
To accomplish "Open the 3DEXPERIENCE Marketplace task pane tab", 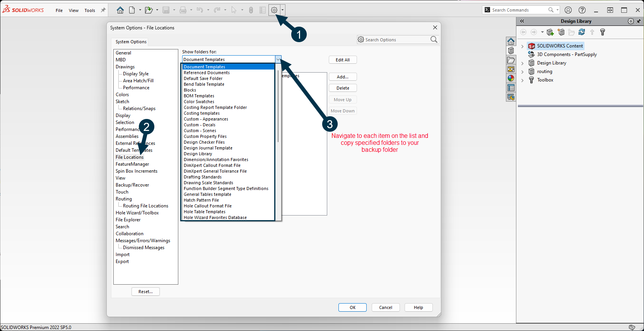I will (x=511, y=97).
